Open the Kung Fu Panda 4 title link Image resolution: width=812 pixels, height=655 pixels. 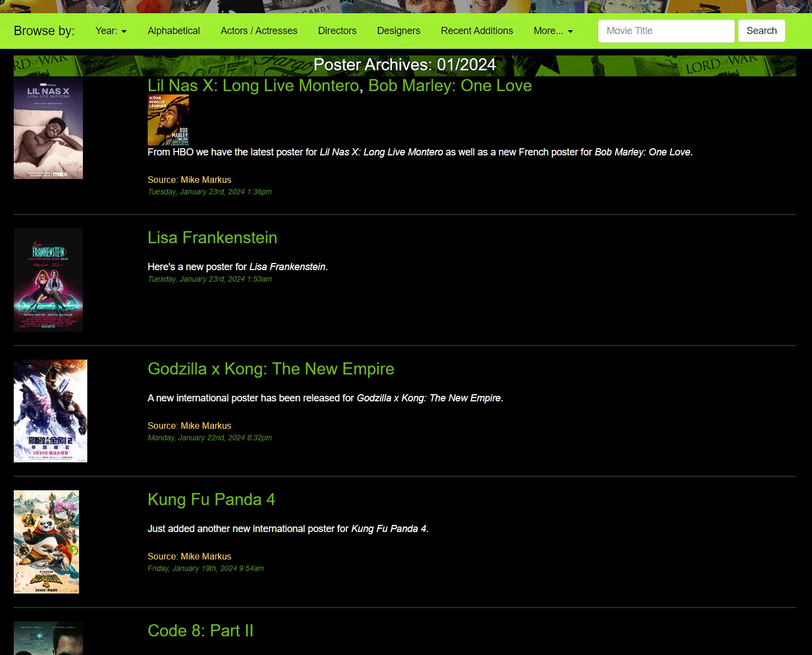point(211,500)
